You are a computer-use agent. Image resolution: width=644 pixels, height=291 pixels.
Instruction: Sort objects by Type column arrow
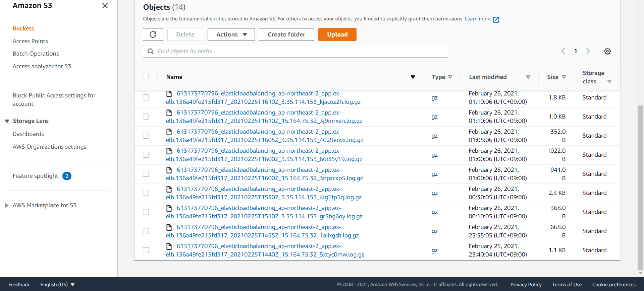click(450, 77)
